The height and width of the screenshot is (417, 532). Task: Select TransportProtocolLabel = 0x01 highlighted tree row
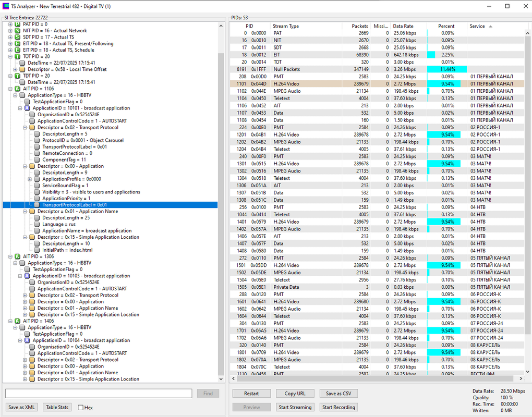(x=110, y=205)
